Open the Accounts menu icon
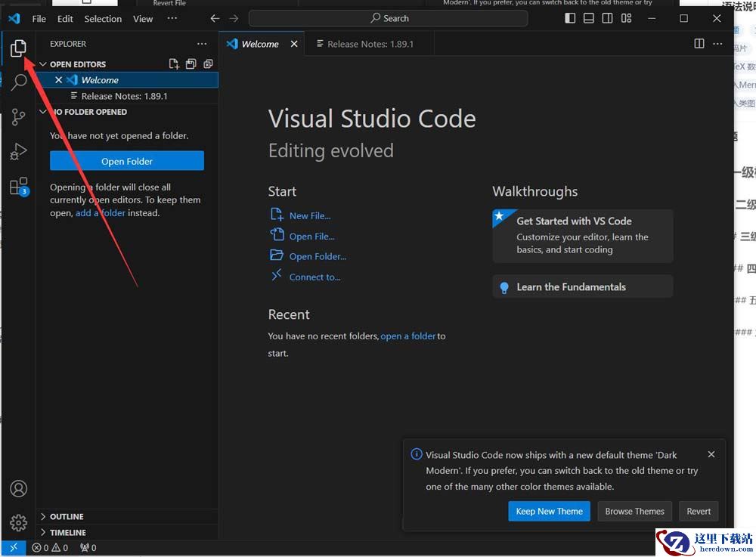 (18, 488)
